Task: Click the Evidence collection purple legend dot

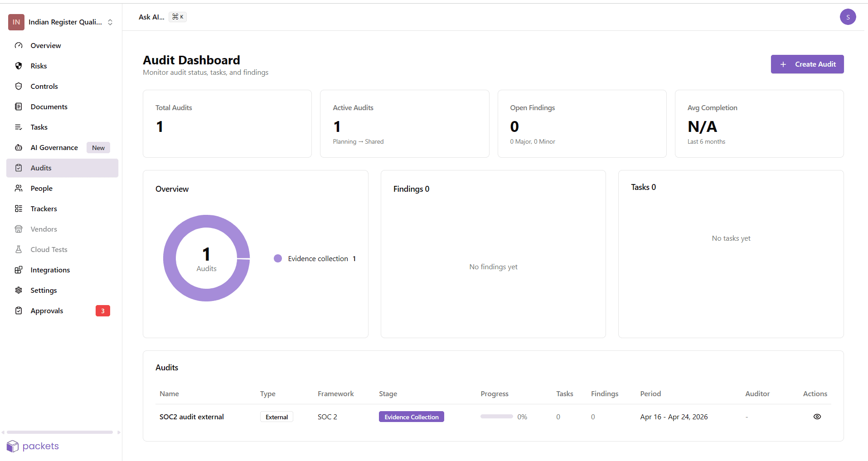Action: (x=278, y=258)
